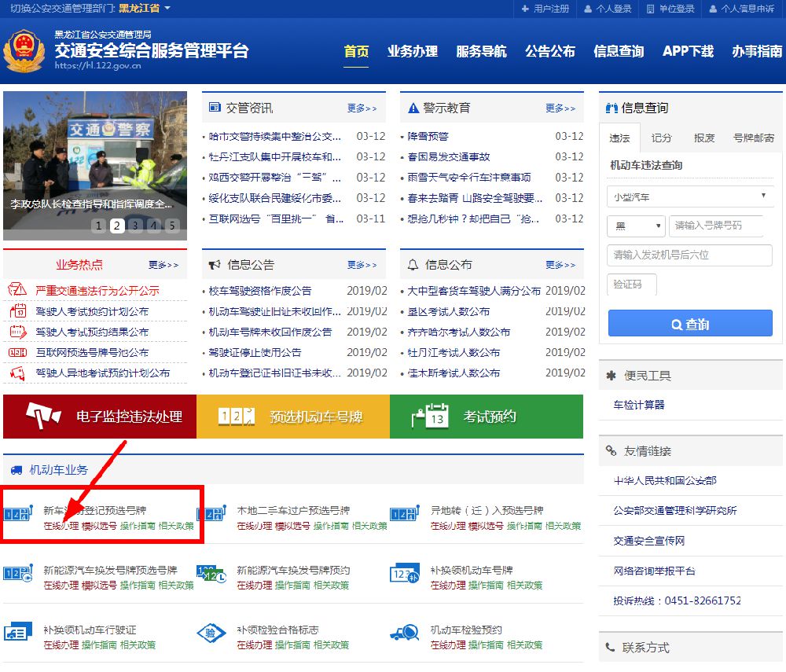Expand the 黑龙江省 department switcher
Screen dimensions: 786x672
(145, 9)
